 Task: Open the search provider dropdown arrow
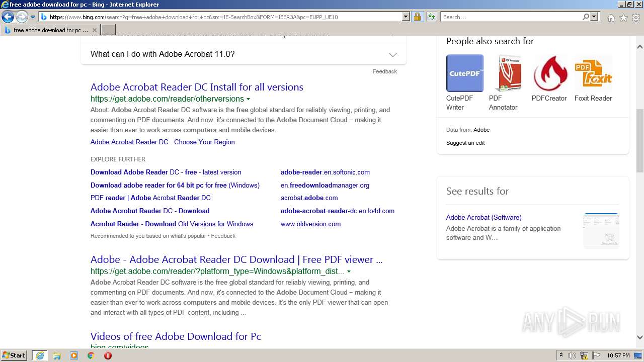(594, 17)
